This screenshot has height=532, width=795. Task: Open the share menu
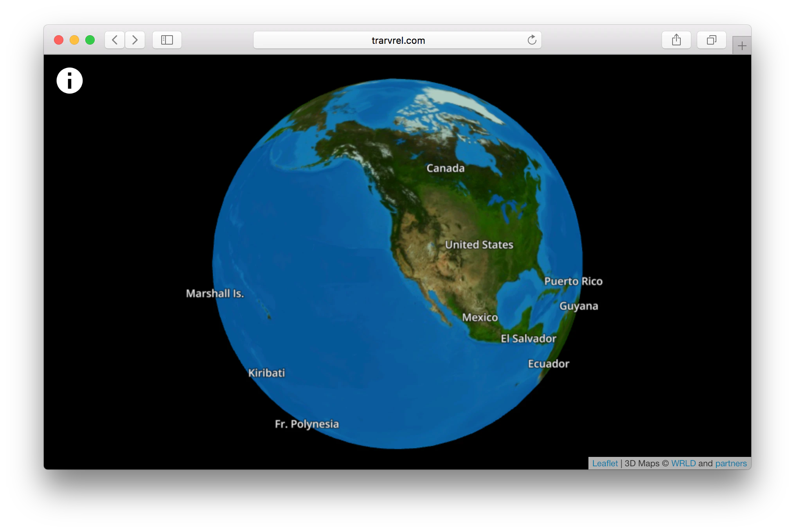click(x=676, y=40)
